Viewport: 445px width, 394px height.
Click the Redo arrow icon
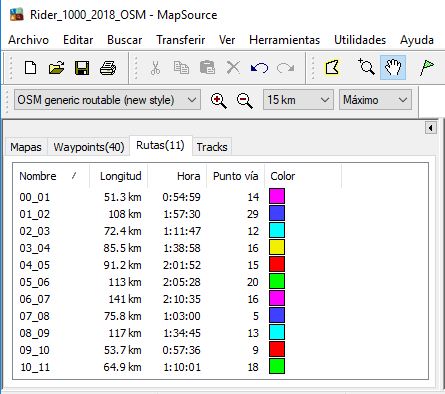[x=286, y=68]
